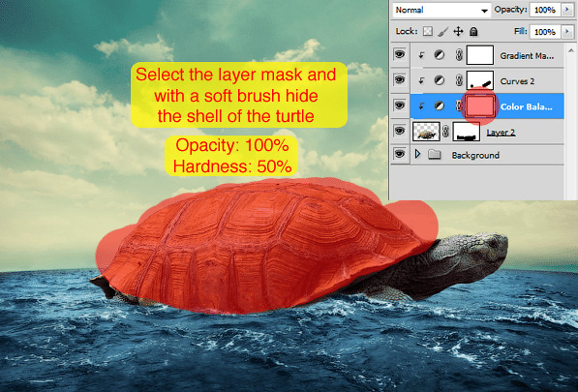Hide the Color Balance layer
The height and width of the screenshot is (392, 578).
[x=400, y=106]
